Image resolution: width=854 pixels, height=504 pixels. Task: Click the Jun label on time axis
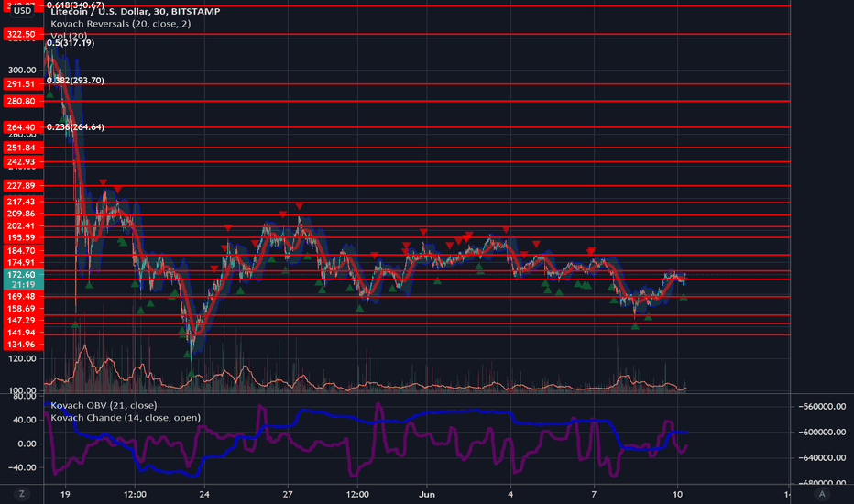[x=427, y=495]
